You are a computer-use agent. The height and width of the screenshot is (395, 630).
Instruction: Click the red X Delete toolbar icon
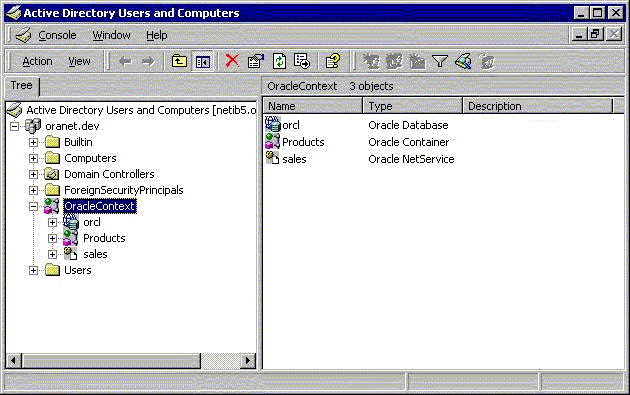[232, 61]
